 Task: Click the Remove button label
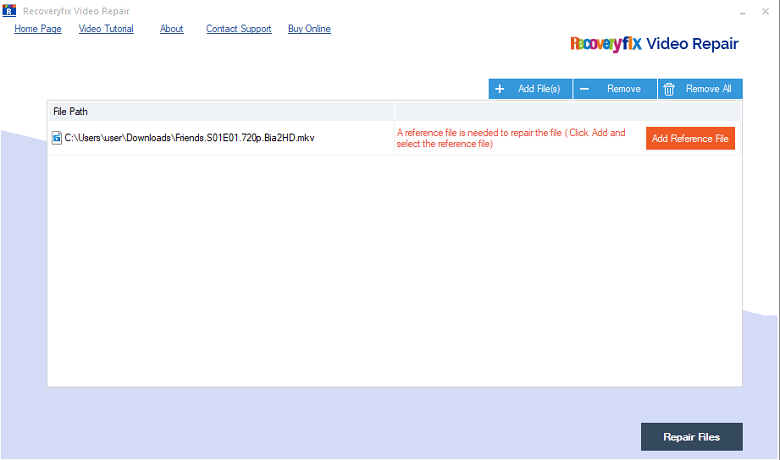624,89
